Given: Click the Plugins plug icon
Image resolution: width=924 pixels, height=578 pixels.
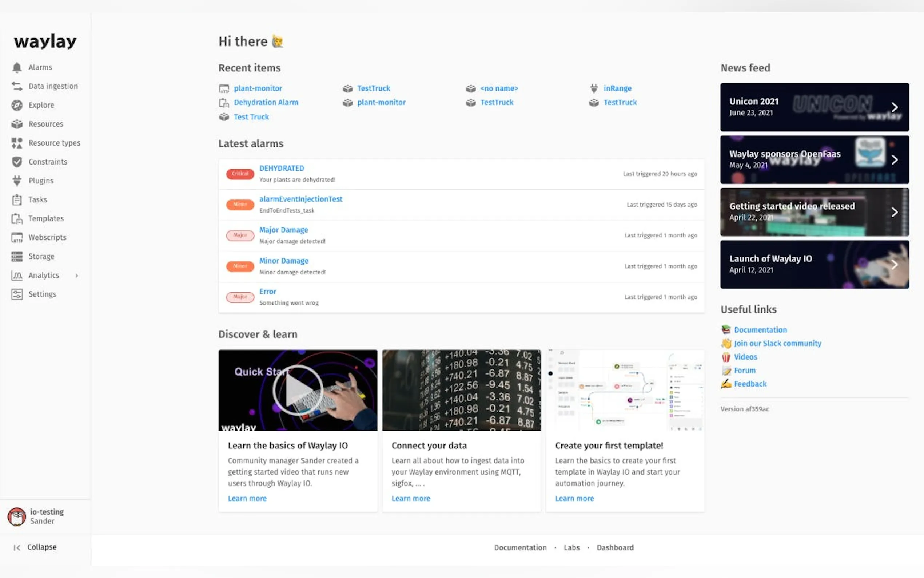Looking at the screenshot, I should click(17, 181).
